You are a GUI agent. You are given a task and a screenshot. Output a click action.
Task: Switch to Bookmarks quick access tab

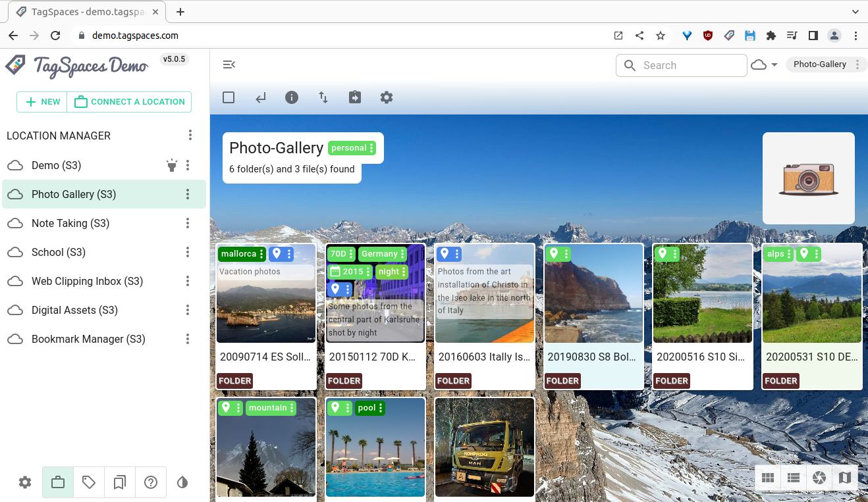pos(119,482)
